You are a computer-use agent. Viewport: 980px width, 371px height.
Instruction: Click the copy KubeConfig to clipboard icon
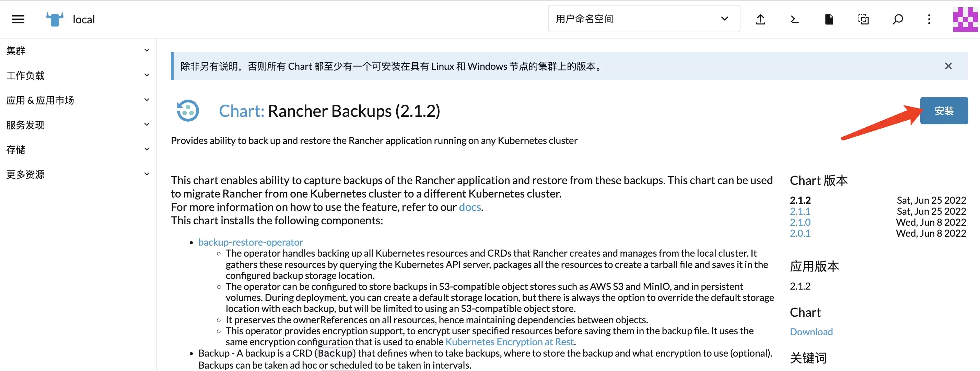tap(863, 19)
